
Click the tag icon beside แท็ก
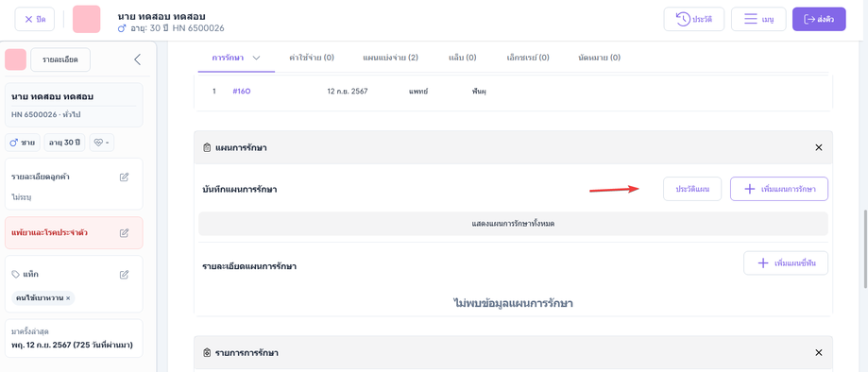coord(15,274)
